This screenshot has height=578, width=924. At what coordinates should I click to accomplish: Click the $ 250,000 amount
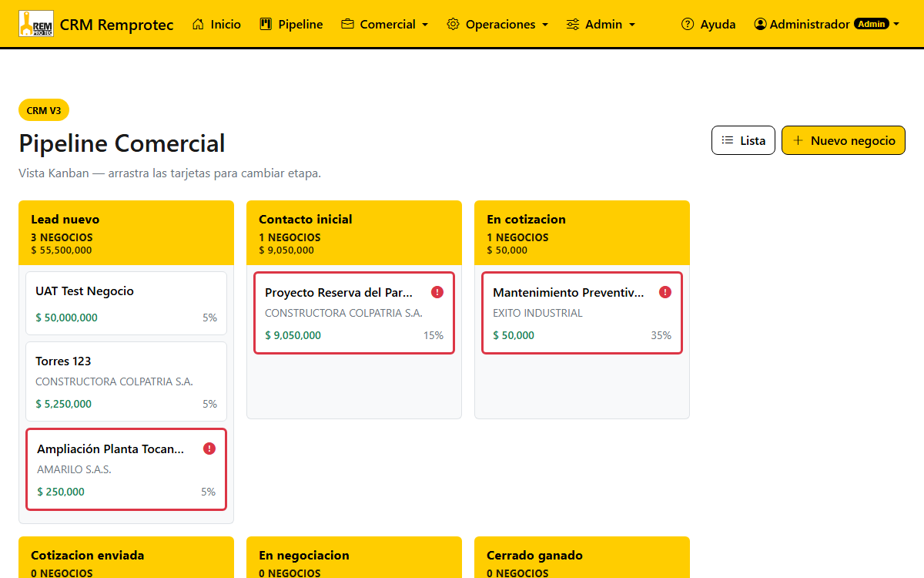coord(61,492)
